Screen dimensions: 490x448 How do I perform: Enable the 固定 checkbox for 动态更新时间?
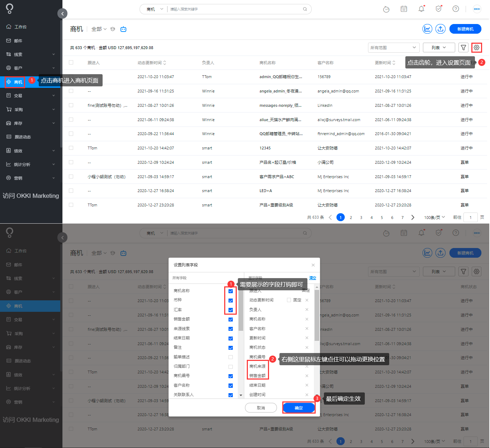[x=288, y=300]
